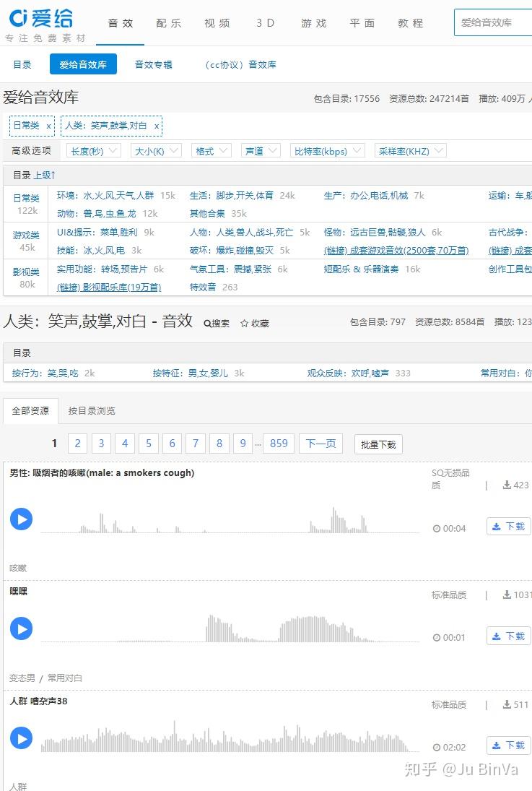This screenshot has width=532, height=791.
Task: Open the 大小(K) dropdown
Action: coord(156,151)
